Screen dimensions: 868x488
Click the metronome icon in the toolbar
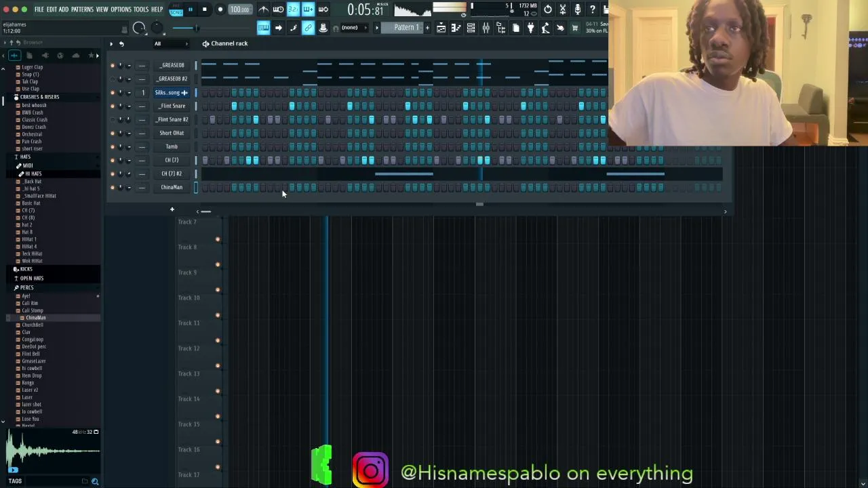click(264, 9)
